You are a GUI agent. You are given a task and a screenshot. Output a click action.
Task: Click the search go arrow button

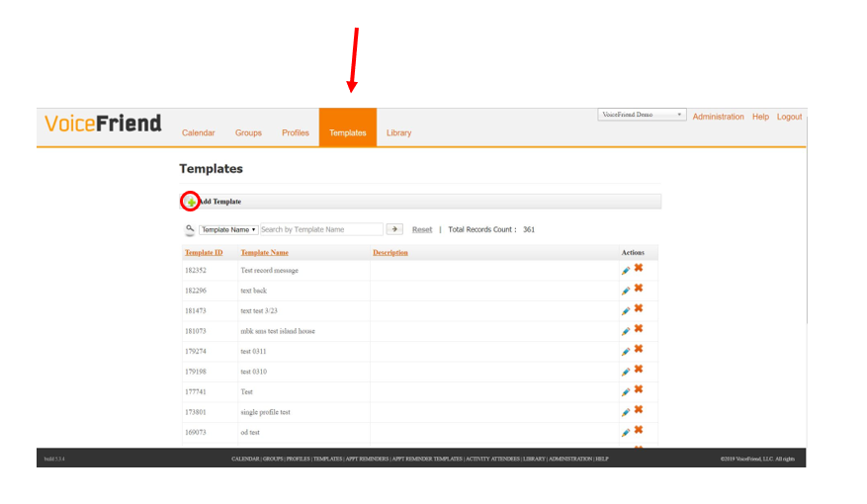[394, 229]
